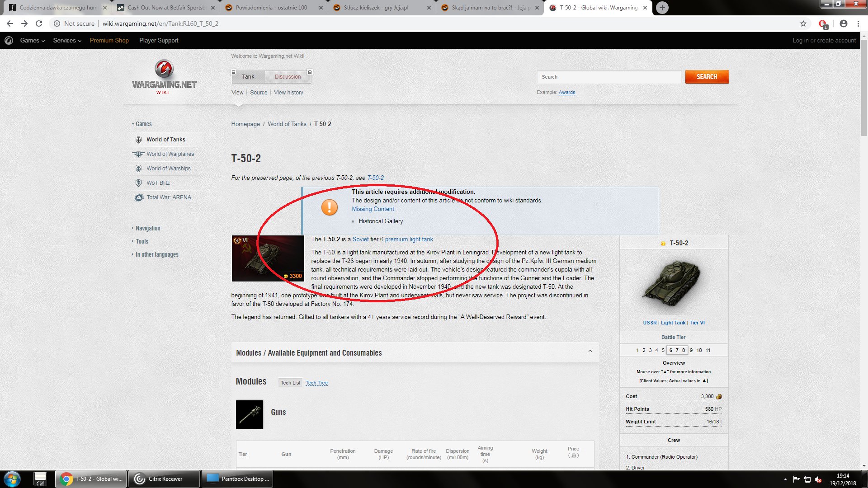Click the Guns module icon

click(250, 414)
